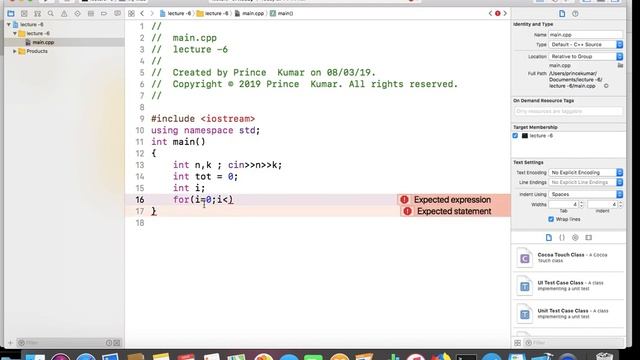Image resolution: width=640 pixels, height=360 pixels.
Task: Open the Text Encoding dropdown
Action: click(x=586, y=173)
